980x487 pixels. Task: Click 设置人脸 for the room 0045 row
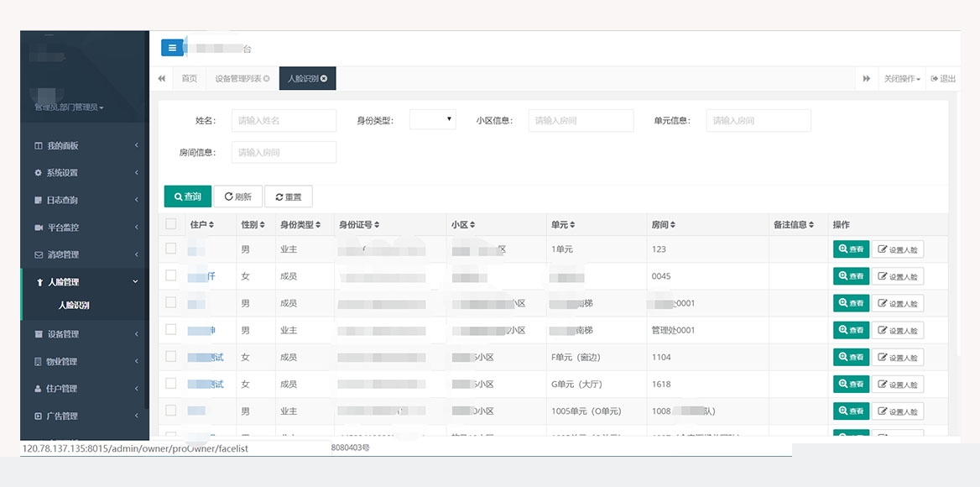[897, 276]
